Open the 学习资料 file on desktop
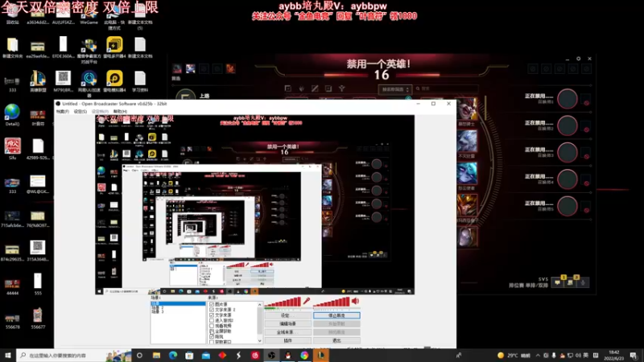 [x=140, y=81]
